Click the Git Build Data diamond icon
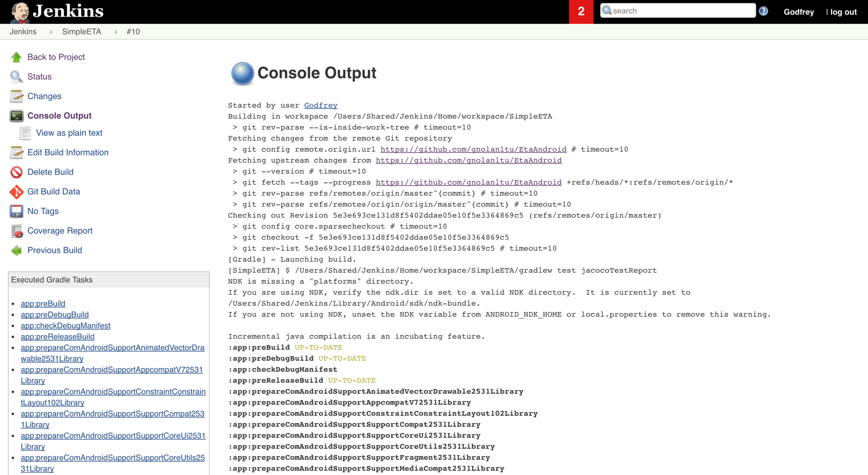868x475 pixels. point(16,192)
